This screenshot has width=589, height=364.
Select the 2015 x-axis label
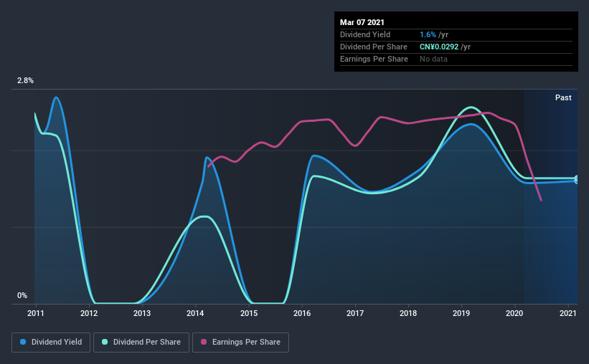pos(249,313)
